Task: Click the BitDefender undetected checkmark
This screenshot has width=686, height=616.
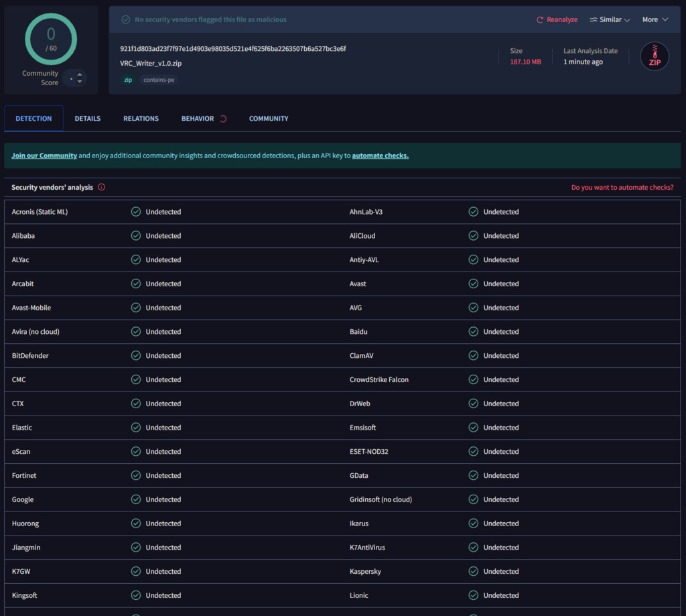Action: pyautogui.click(x=136, y=355)
